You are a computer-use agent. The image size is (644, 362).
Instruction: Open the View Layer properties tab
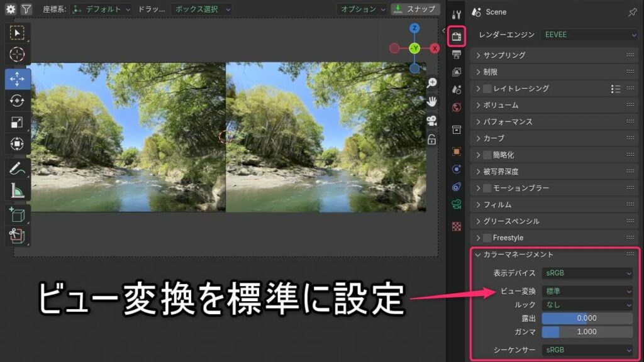click(x=457, y=72)
